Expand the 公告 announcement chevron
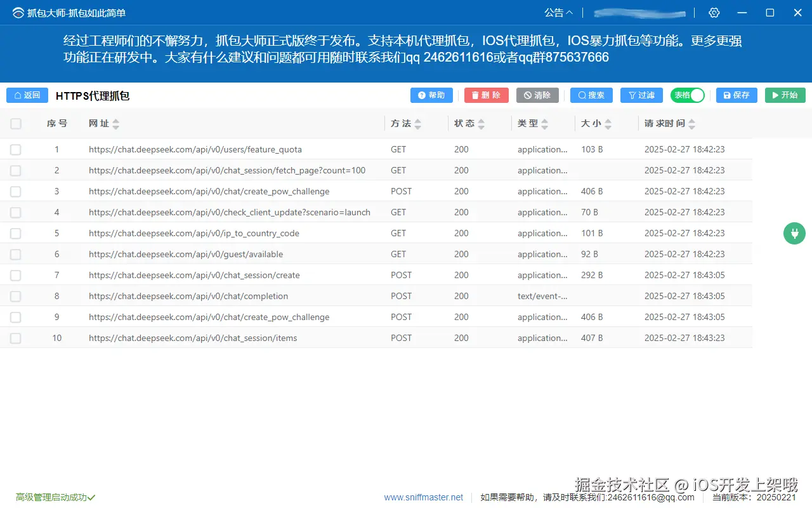This screenshot has width=812, height=508. (x=569, y=13)
